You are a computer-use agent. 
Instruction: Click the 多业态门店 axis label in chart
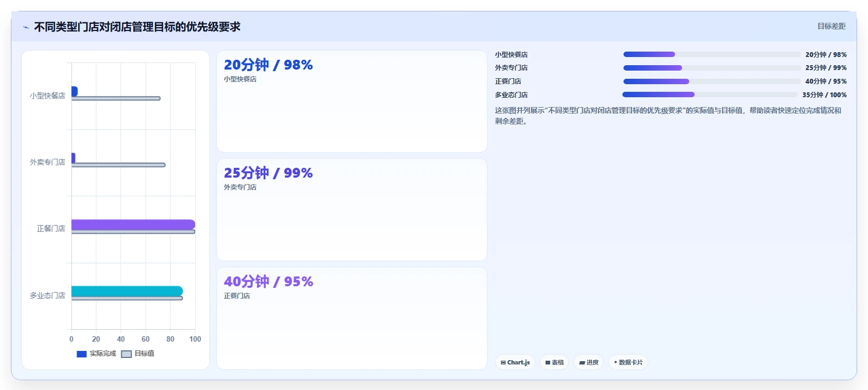tap(47, 295)
